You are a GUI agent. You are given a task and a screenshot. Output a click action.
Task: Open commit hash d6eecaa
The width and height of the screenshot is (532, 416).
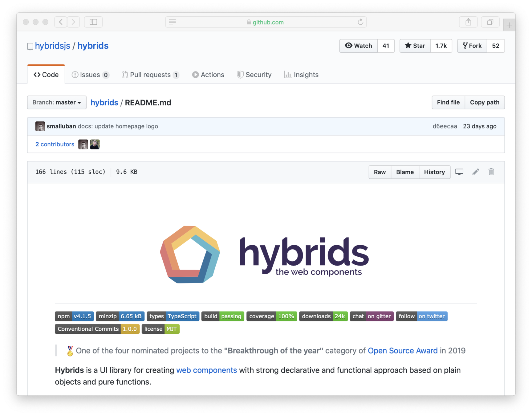pos(445,126)
